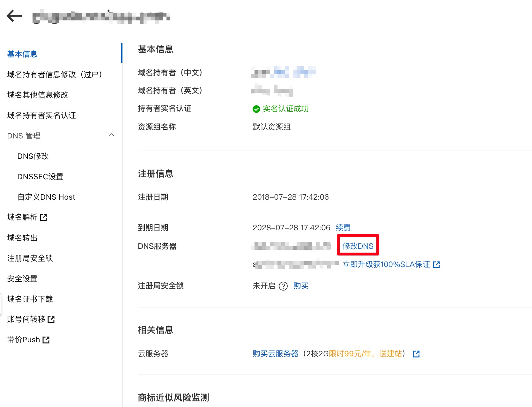Open 域名解析 sidebar item
The width and height of the screenshot is (532, 407).
click(22, 218)
